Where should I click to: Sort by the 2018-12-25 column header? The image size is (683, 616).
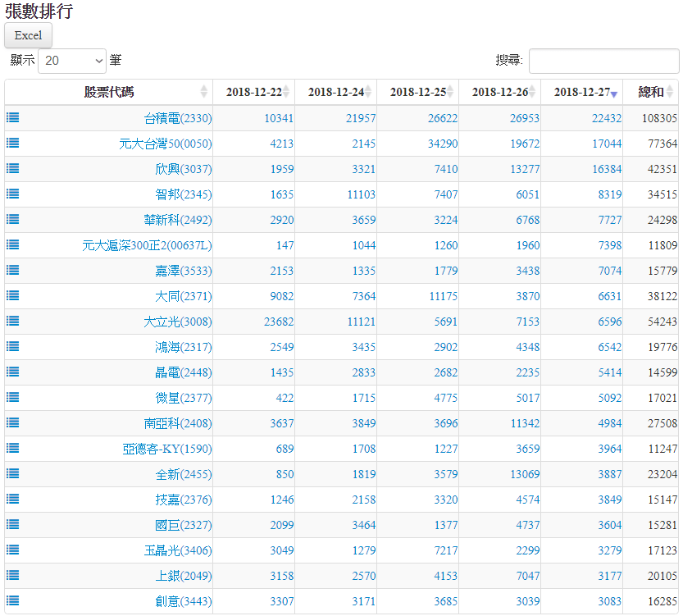coord(417,92)
